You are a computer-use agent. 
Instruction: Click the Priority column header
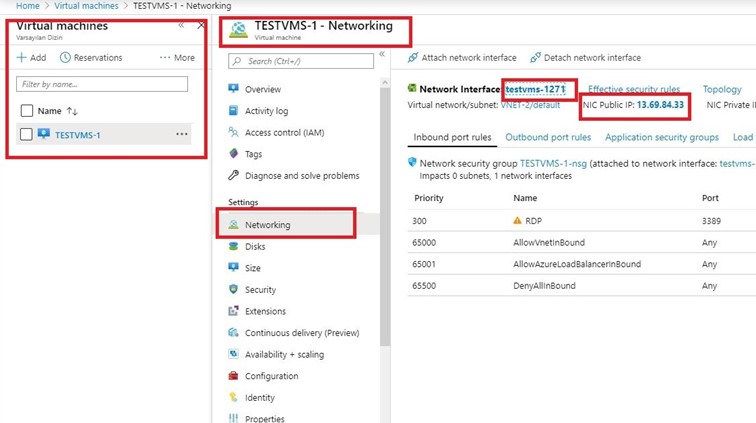coord(429,198)
